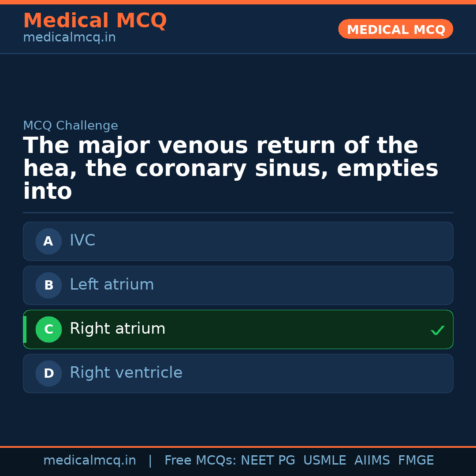Click the circular B badge beside Left atrium
The height and width of the screenshot is (476, 476).
(x=48, y=285)
